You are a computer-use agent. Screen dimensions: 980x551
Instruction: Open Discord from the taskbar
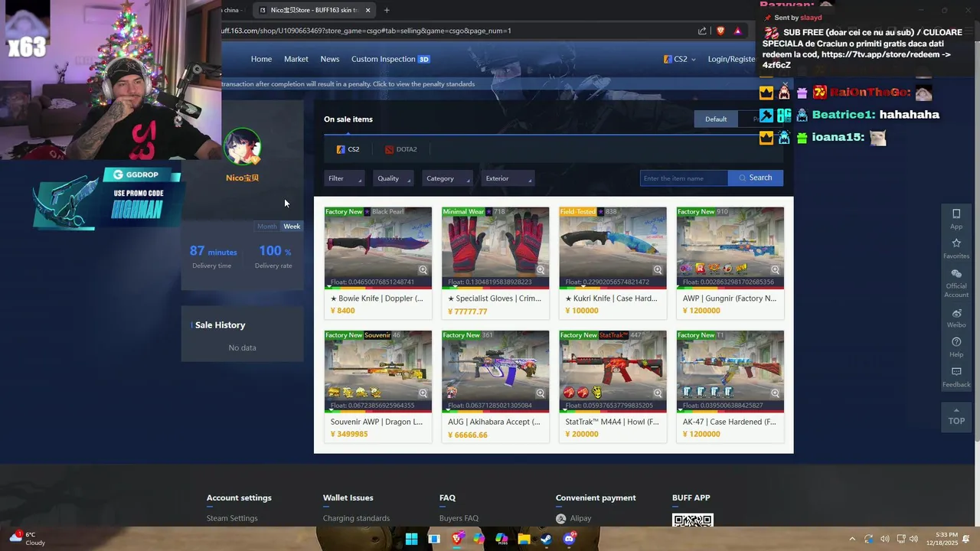click(569, 539)
